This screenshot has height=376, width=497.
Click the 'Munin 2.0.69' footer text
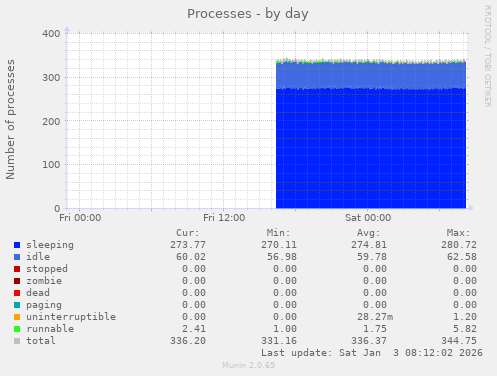249,365
